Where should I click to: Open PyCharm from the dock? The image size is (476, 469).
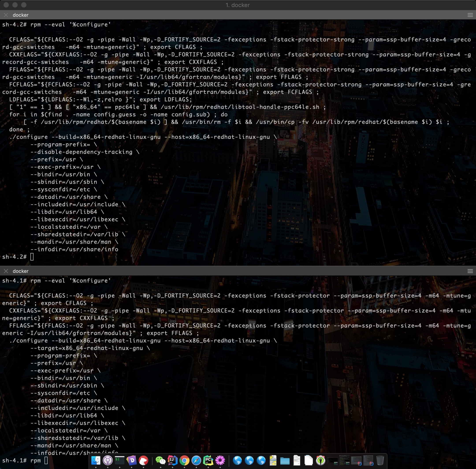[208, 460]
